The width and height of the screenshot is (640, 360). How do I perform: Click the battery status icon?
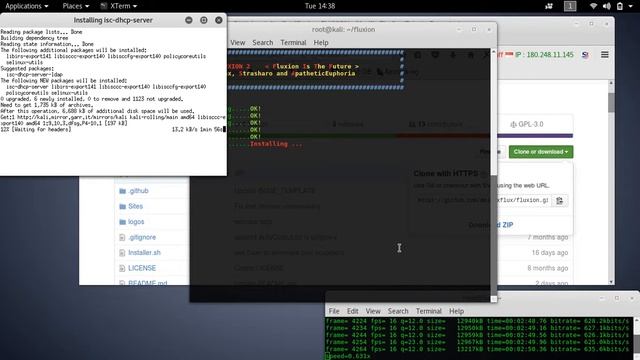[x=620, y=6]
